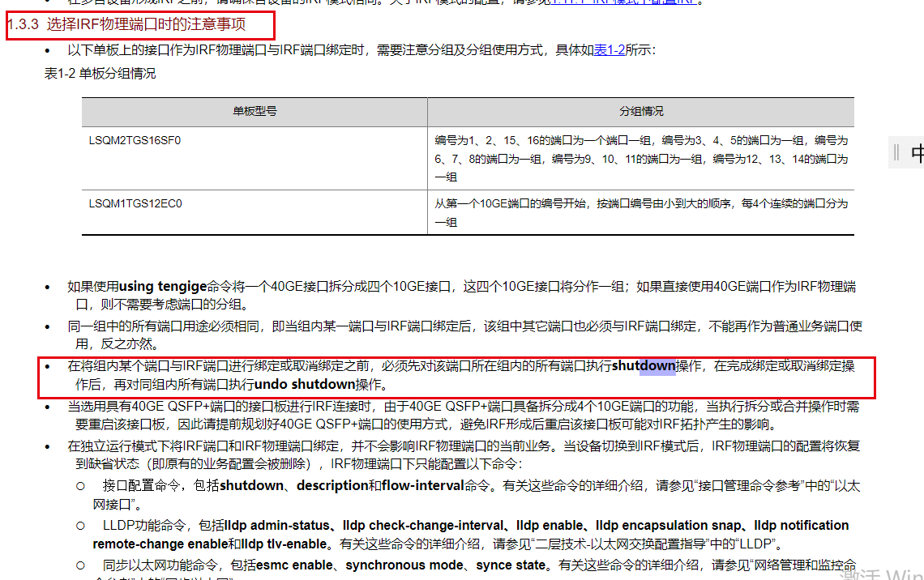Select heading 1.3.3 选择IRF物理端口时的注意事项

(126, 24)
